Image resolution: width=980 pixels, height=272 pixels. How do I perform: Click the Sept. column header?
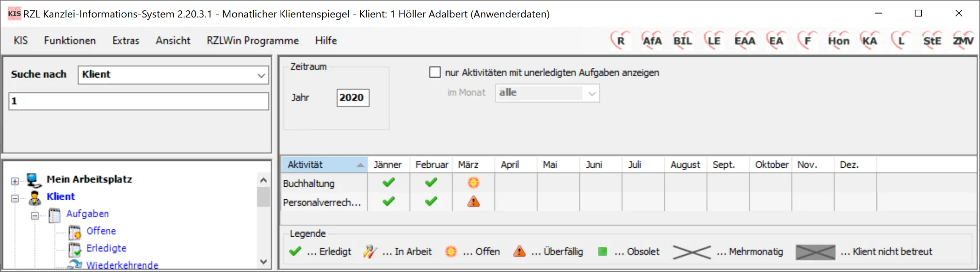click(x=728, y=164)
